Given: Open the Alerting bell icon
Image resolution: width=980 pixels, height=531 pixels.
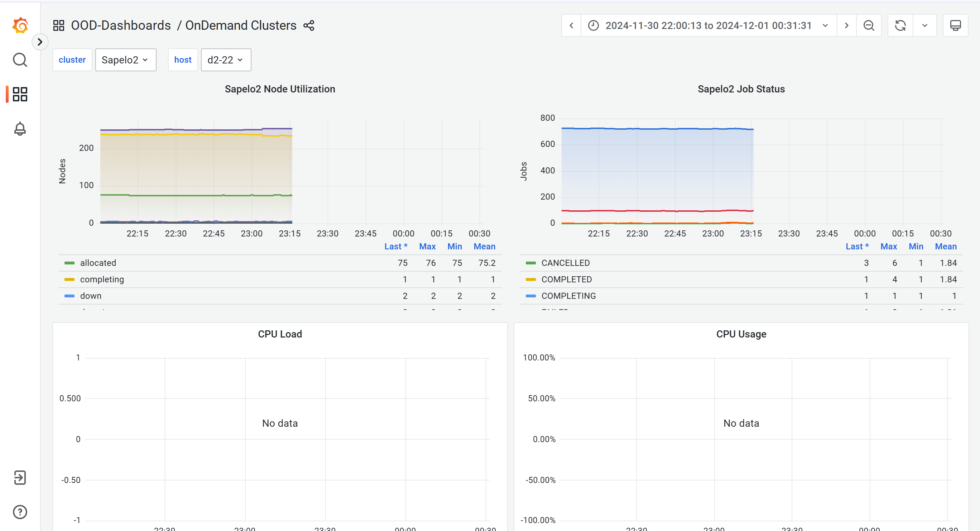Looking at the screenshot, I should (20, 129).
